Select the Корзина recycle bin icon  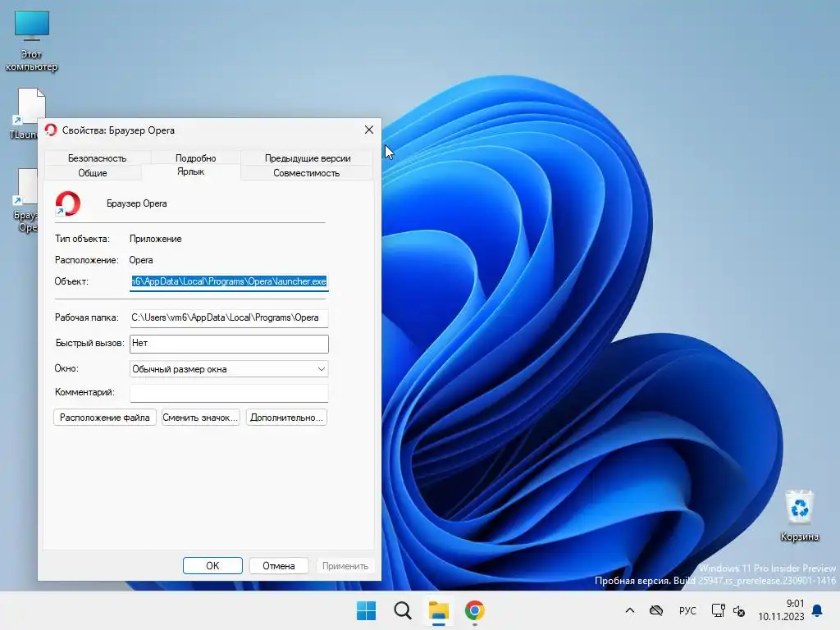point(799,515)
